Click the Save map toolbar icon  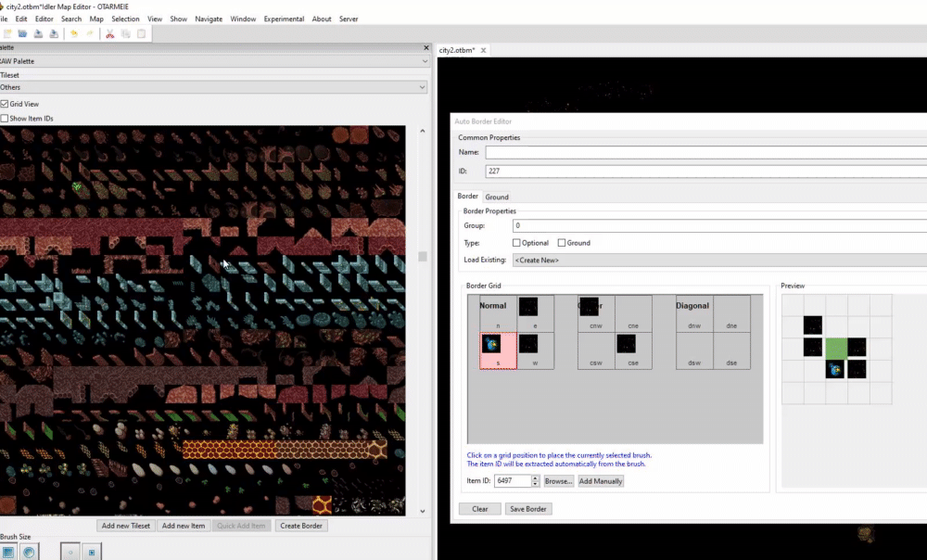pos(38,33)
